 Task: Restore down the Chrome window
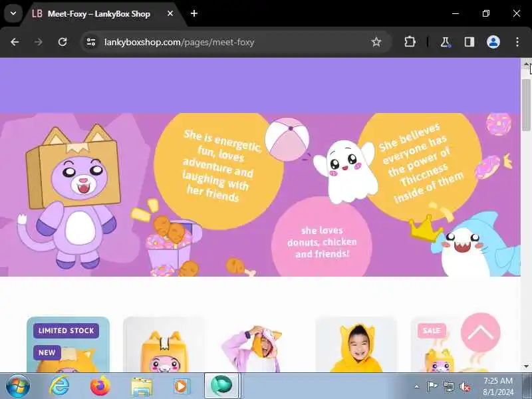click(x=486, y=13)
